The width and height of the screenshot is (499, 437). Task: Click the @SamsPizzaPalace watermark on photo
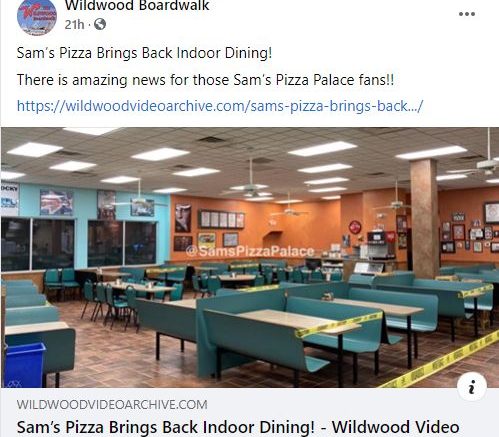pyautogui.click(x=250, y=251)
